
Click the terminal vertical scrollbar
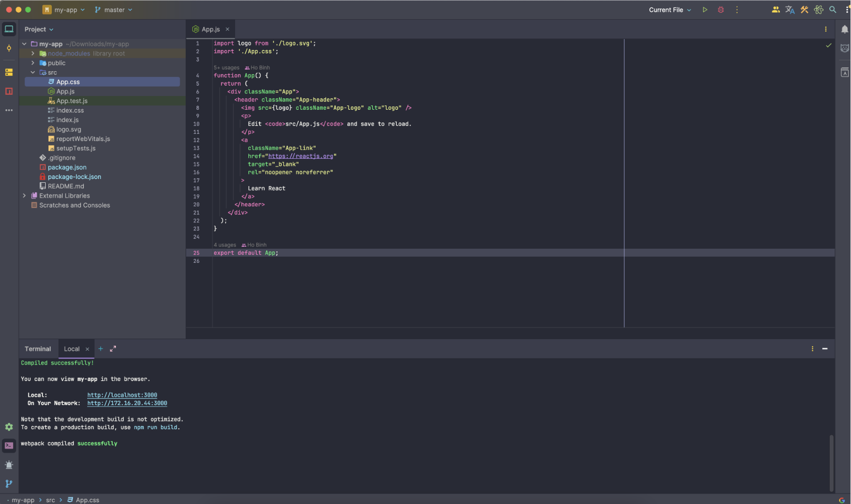click(832, 463)
